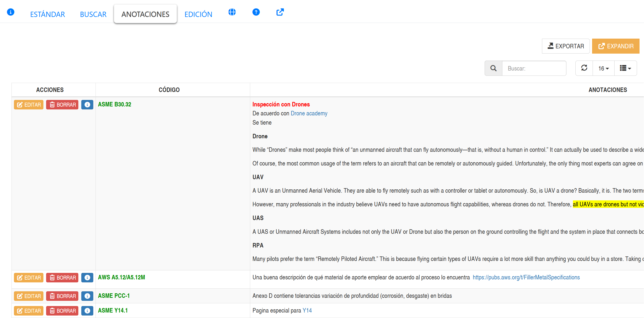The width and height of the screenshot is (644, 318).
Task: Click EDITAR for ASME B30.32
Action: [x=29, y=105]
